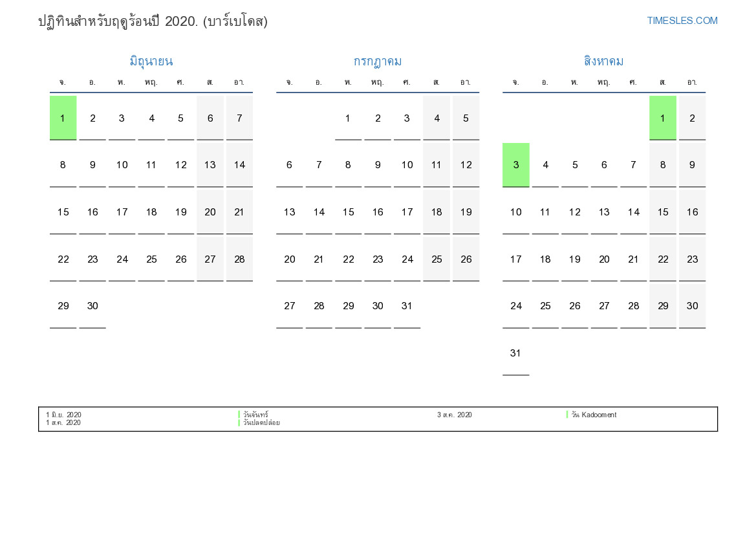Viewport: 756px width, 535px height.
Task: Click legend date 3 ส.ค. 2020
Action: tap(454, 415)
